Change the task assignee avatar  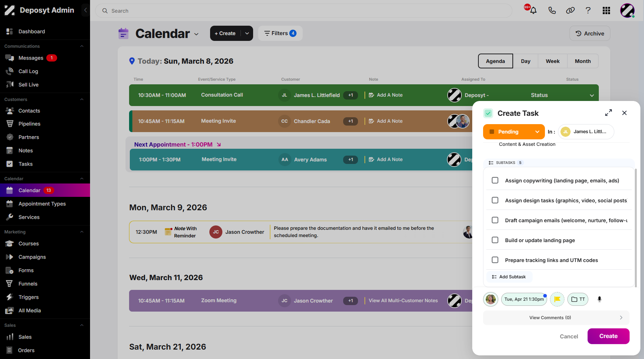coord(491,299)
